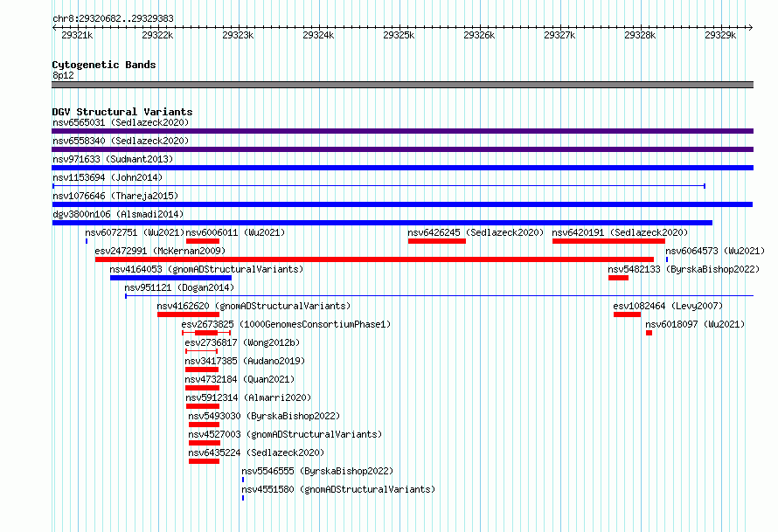Image resolution: width=778 pixels, height=532 pixels.
Task: Click the nsv3417385 (Audano2019) label
Action: point(245,361)
